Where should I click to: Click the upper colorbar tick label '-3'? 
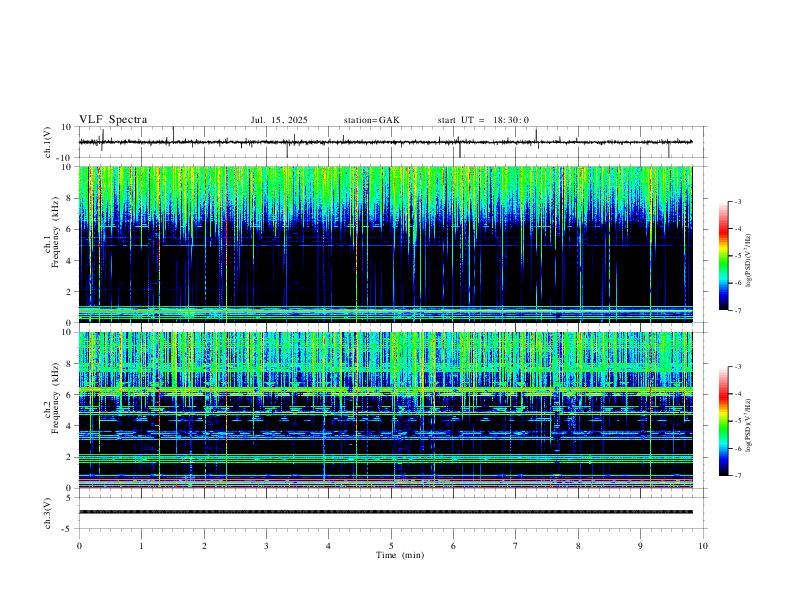click(737, 201)
